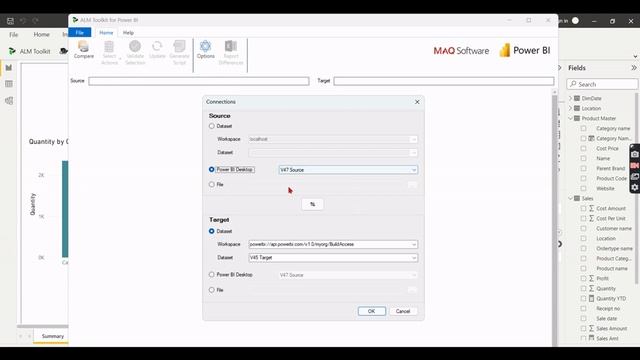Viewport: 640px width, 360px height.
Task: Click the swap source and target button
Action: [313, 204]
